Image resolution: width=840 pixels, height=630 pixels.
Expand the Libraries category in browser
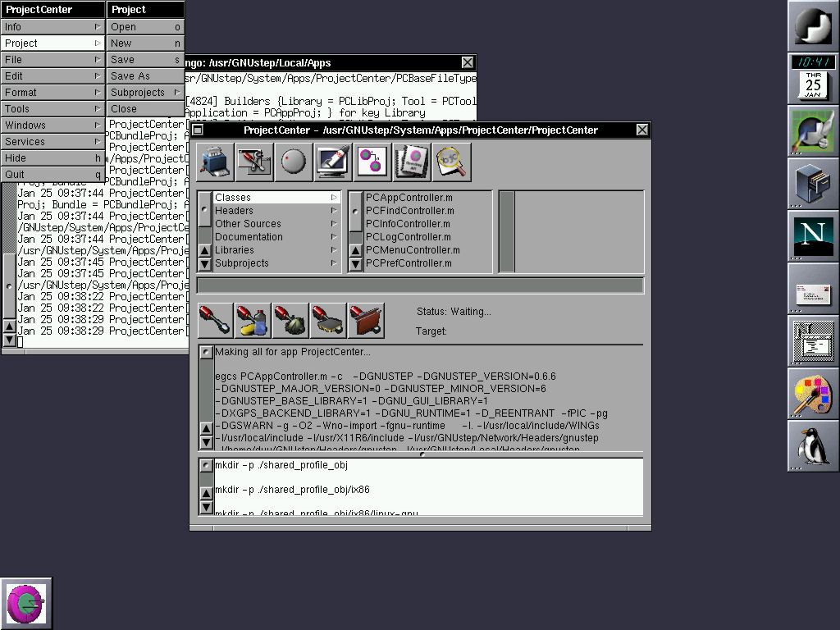tap(275, 250)
